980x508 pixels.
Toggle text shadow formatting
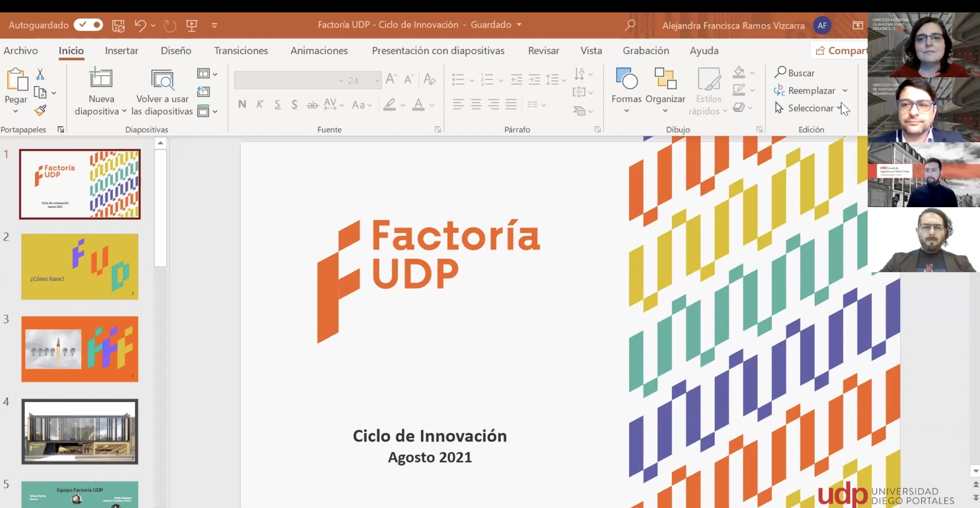(294, 104)
